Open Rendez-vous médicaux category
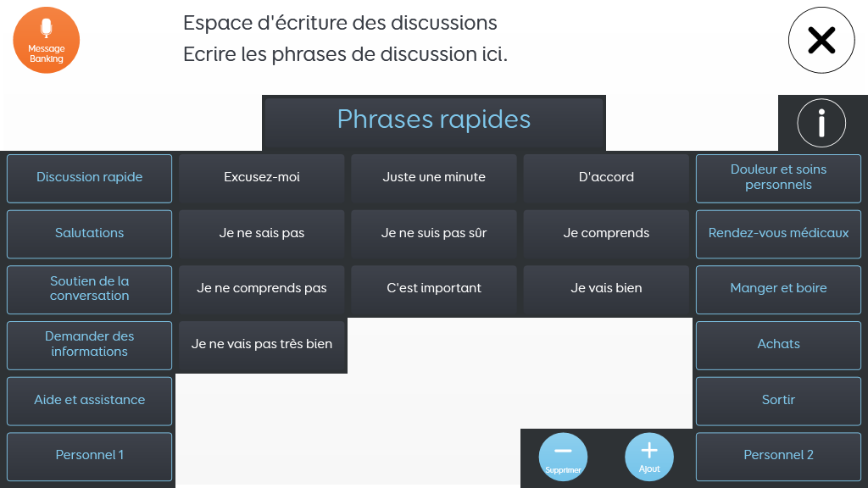Screen dimensions: 868x488 778,234
